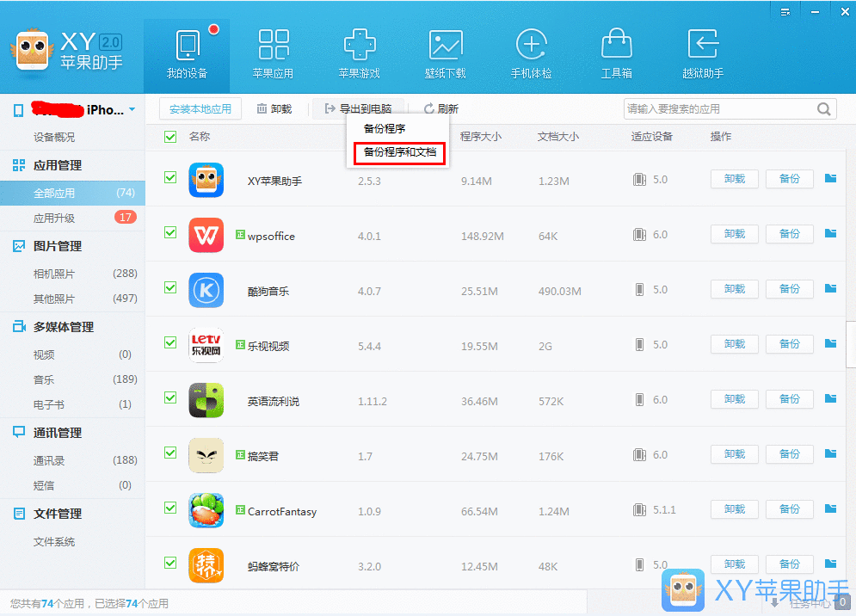Uncheck the 酷狗音乐 app checkbox
The image size is (856, 616).
pyautogui.click(x=169, y=288)
